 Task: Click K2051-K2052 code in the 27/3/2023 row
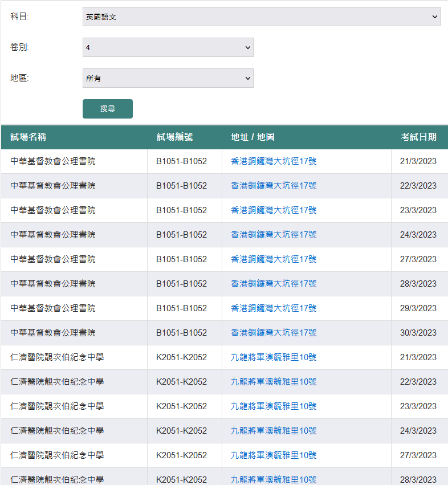(x=181, y=455)
